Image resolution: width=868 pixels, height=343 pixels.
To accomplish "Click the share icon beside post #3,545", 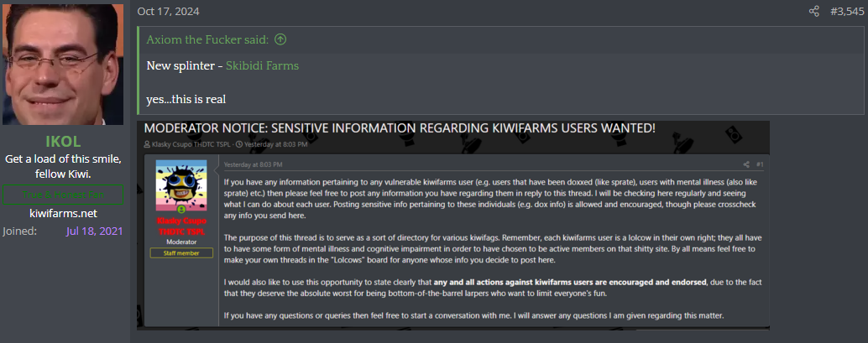I will (x=813, y=11).
